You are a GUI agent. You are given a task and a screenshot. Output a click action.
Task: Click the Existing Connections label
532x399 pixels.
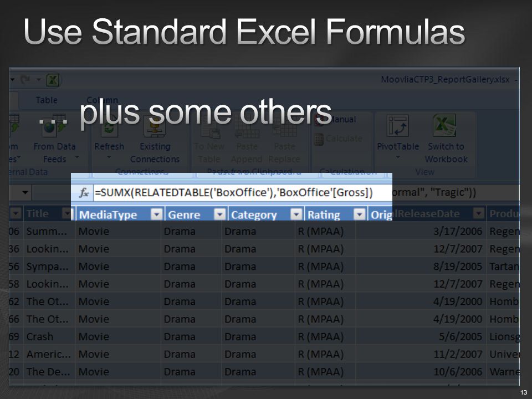(x=155, y=153)
